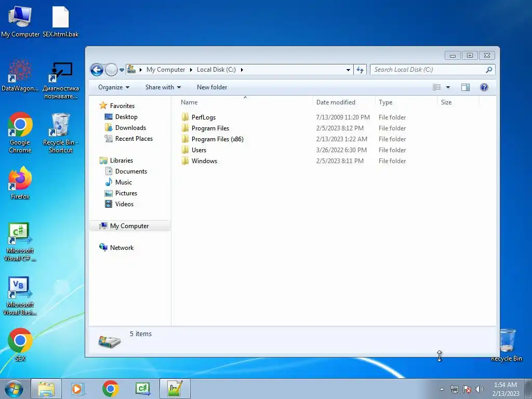Select the Google Chrome desktop shortcut

20,132
